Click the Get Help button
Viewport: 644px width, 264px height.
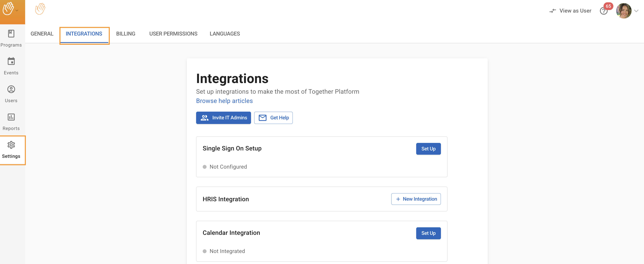[x=273, y=118]
